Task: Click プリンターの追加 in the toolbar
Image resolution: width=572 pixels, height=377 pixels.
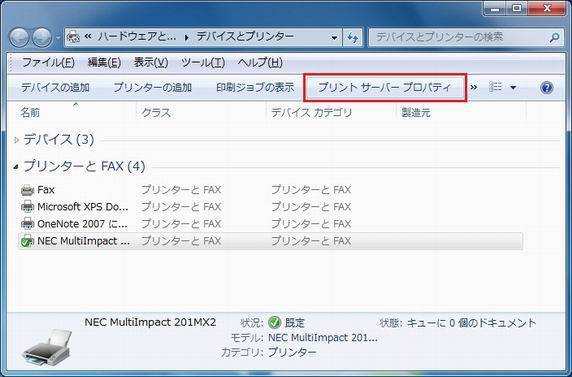Action: (152, 88)
